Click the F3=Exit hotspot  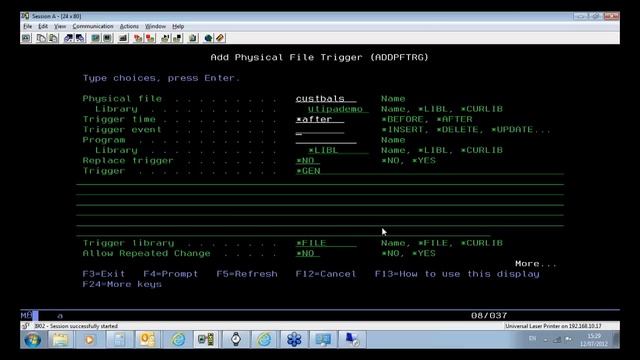click(104, 274)
